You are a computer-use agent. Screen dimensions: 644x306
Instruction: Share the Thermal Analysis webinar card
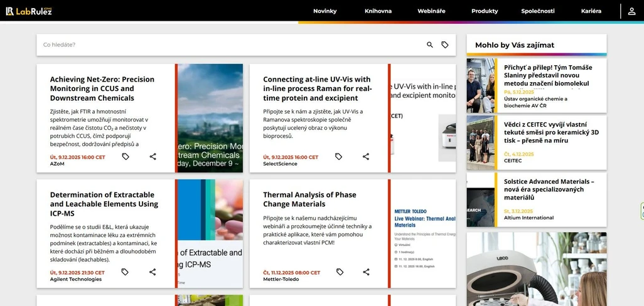(366, 272)
